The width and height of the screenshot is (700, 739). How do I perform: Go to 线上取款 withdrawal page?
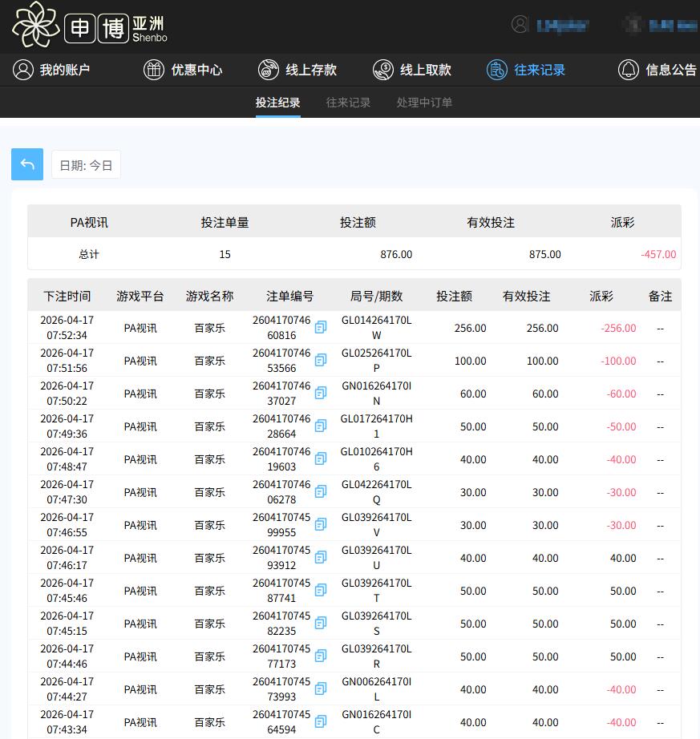pyautogui.click(x=412, y=70)
